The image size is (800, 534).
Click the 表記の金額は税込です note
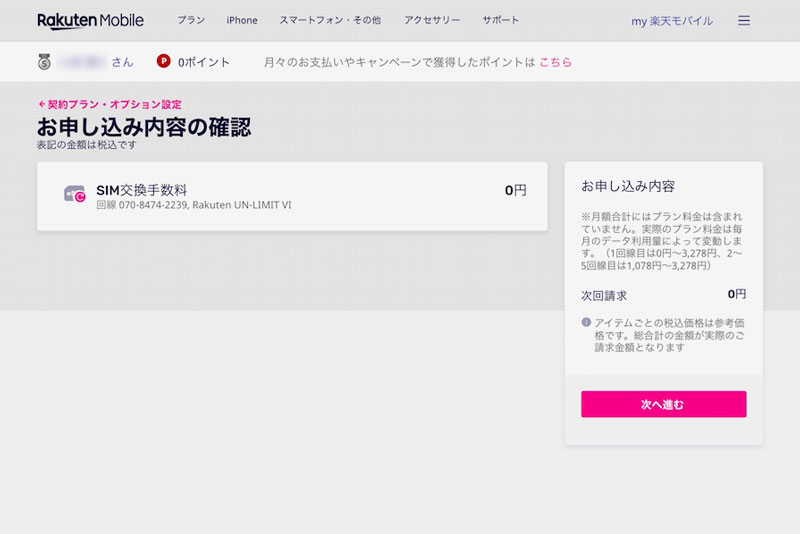tap(87, 145)
